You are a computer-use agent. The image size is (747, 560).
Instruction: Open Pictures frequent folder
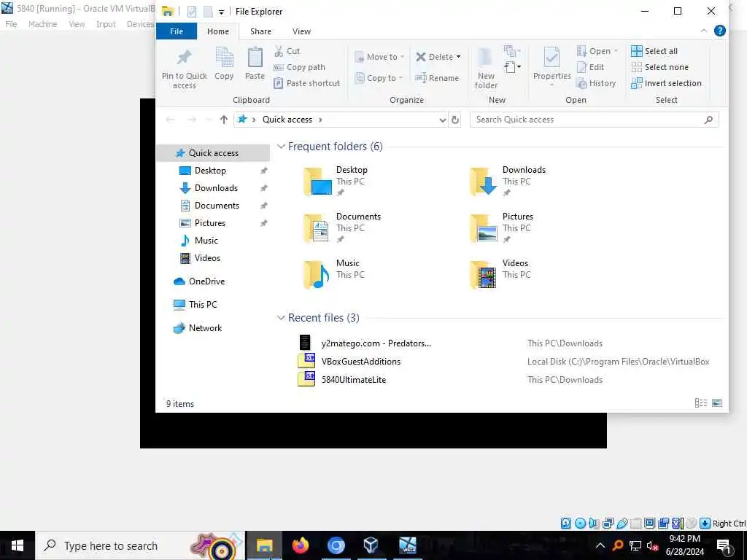[502, 228]
